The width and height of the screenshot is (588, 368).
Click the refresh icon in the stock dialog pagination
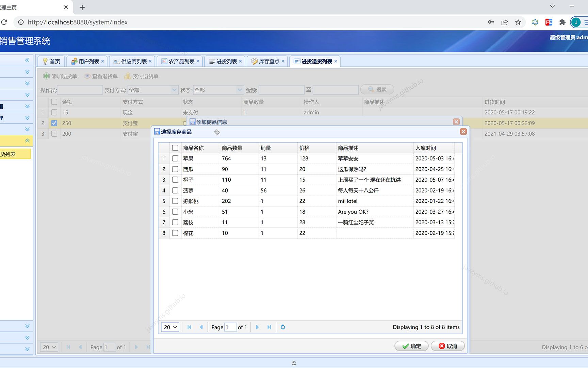(x=283, y=327)
